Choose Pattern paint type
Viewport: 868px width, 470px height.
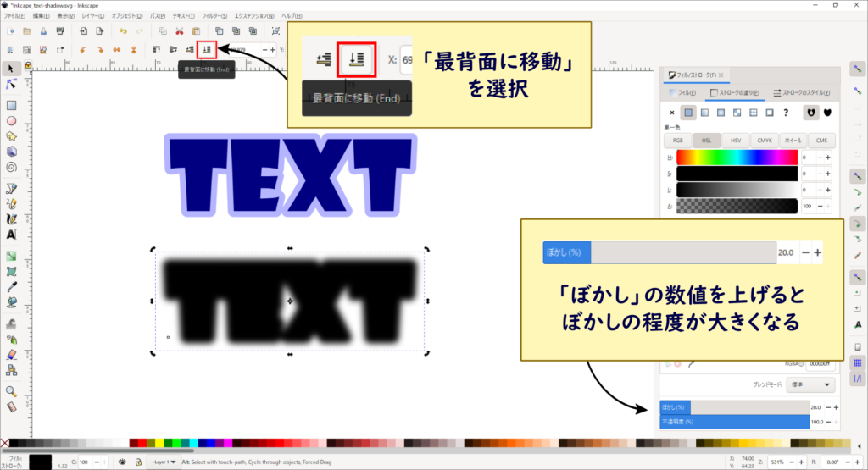pyautogui.click(x=754, y=113)
